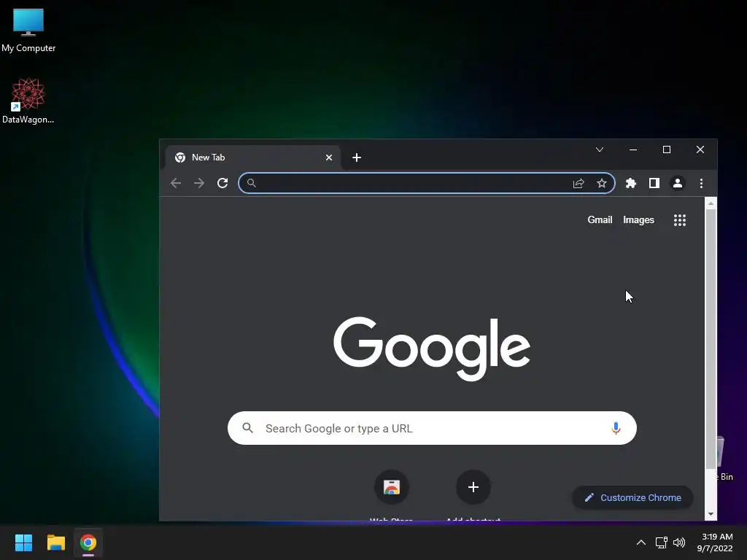Maximize the Chrome window
Screen dimensions: 747x560
point(667,149)
